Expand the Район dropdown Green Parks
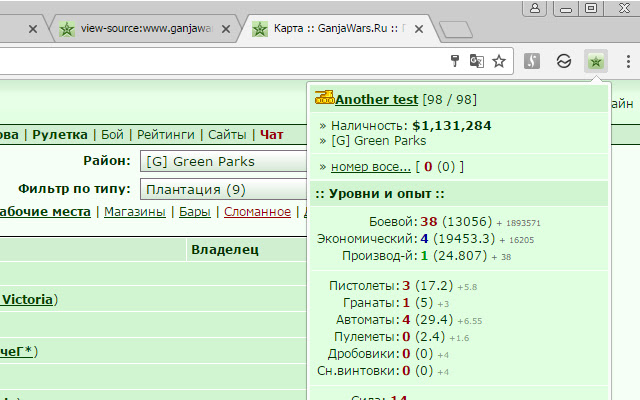 click(x=223, y=162)
